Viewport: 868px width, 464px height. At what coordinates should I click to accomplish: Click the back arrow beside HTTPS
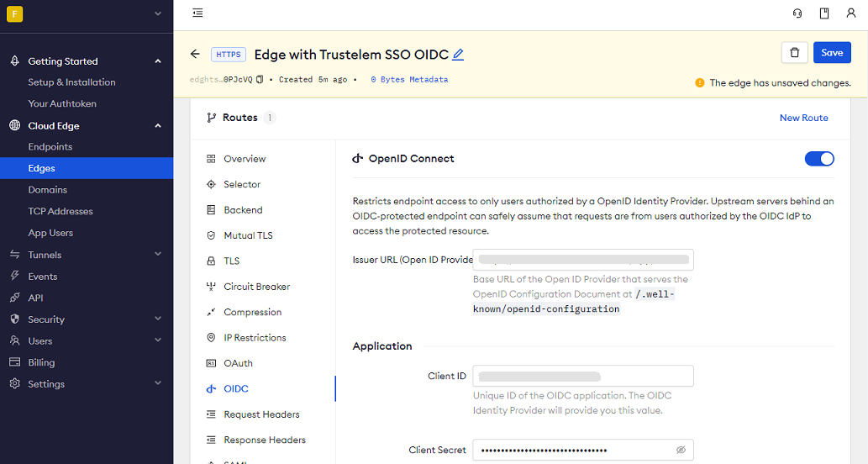[x=195, y=54]
